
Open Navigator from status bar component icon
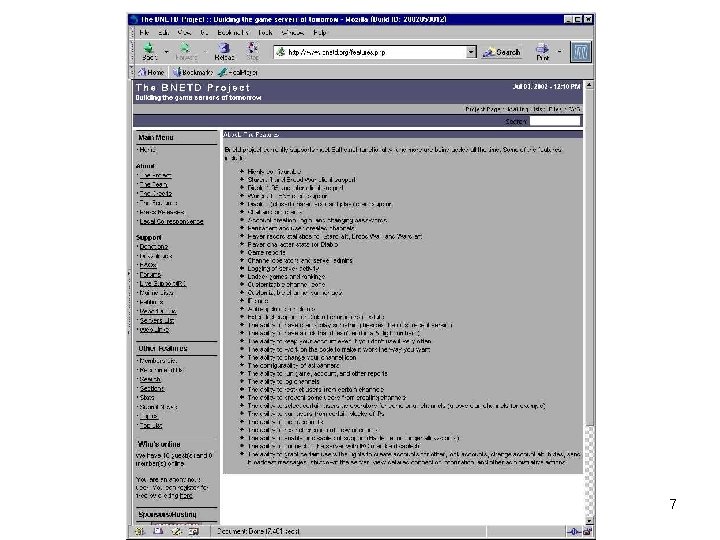point(140,531)
